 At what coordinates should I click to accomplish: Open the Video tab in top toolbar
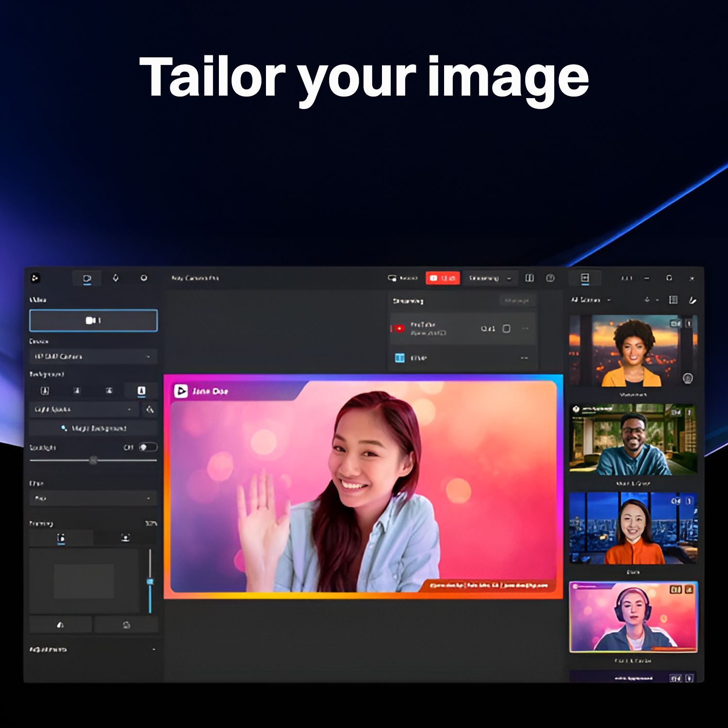[87, 279]
